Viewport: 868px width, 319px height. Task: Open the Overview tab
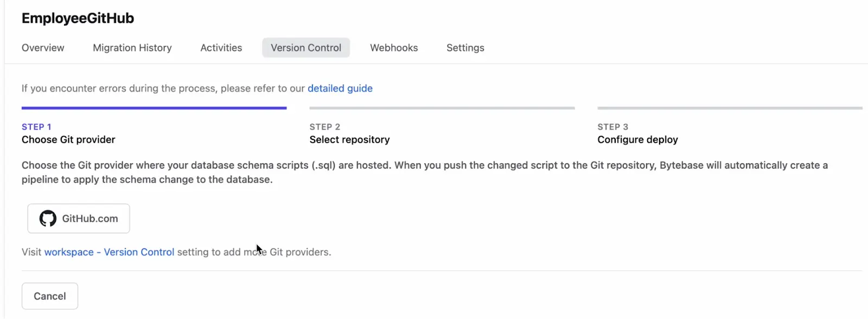[43, 48]
